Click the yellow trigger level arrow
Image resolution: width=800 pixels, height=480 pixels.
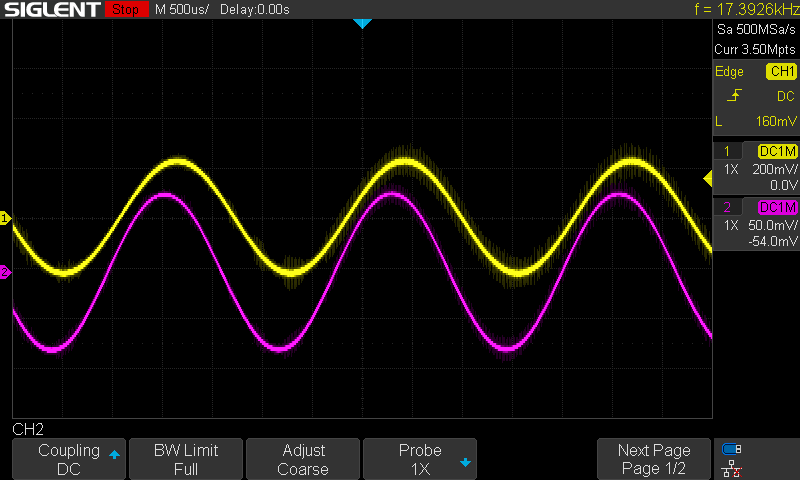pos(708,179)
